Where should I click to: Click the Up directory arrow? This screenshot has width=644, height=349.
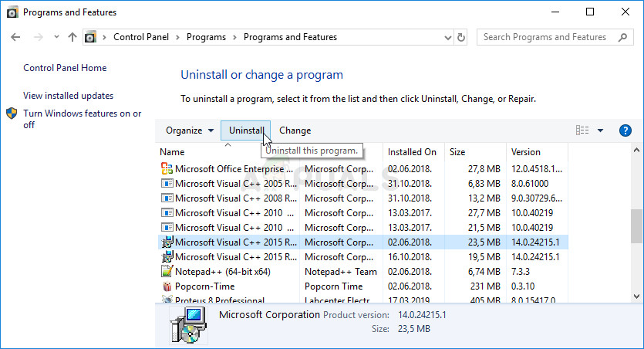[72, 37]
